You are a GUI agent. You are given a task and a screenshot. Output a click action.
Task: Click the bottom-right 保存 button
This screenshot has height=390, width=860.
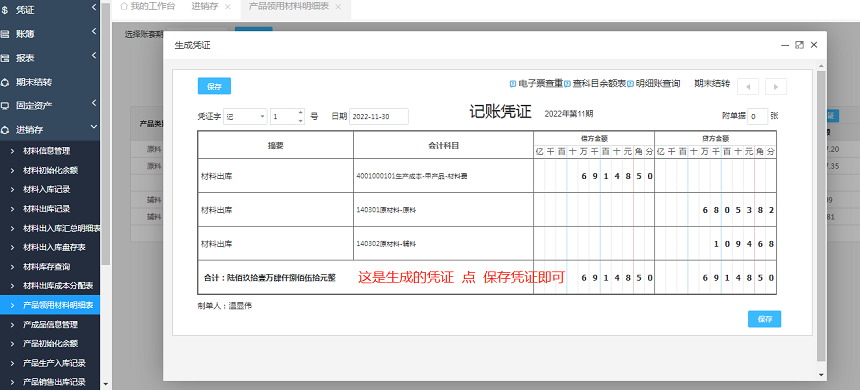click(x=764, y=319)
